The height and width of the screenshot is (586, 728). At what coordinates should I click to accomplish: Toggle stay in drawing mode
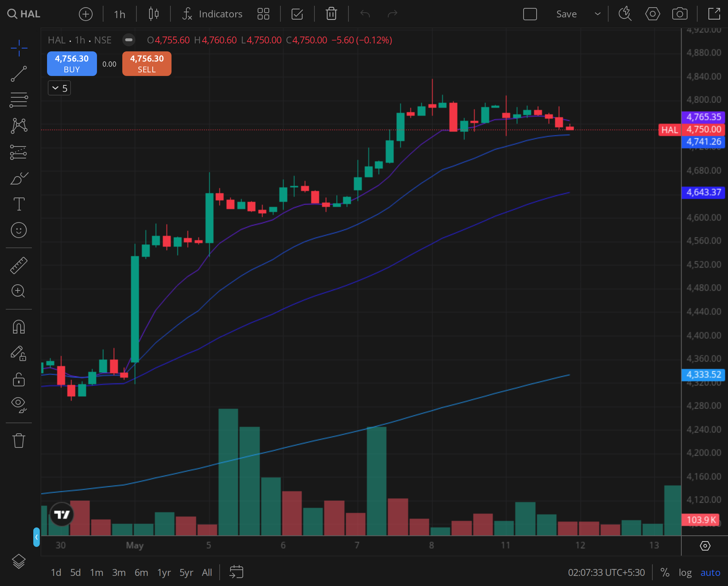coord(19,353)
